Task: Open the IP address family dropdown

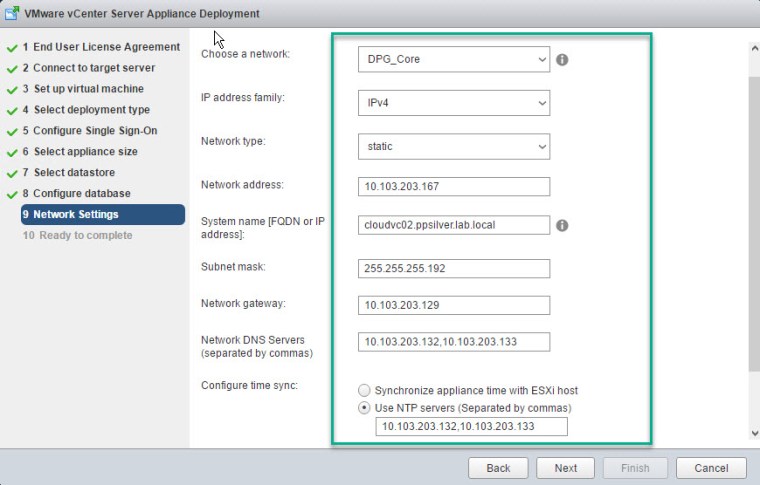Action: [x=454, y=103]
